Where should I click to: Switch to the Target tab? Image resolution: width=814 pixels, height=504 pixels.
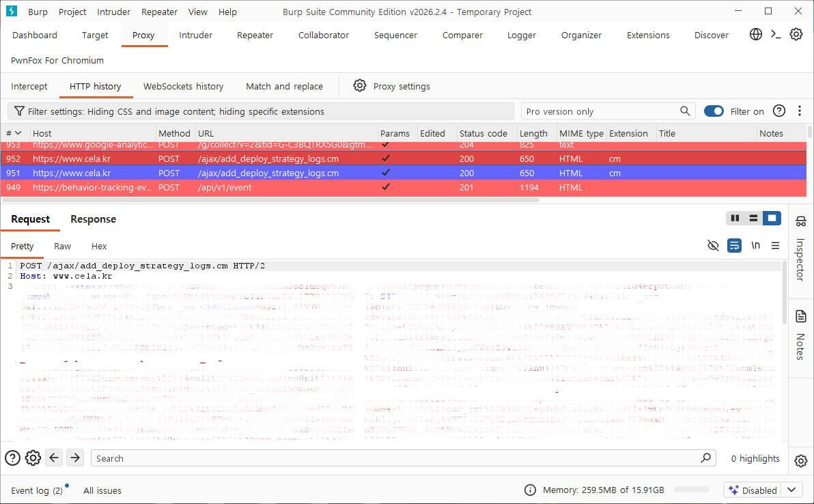tap(95, 35)
